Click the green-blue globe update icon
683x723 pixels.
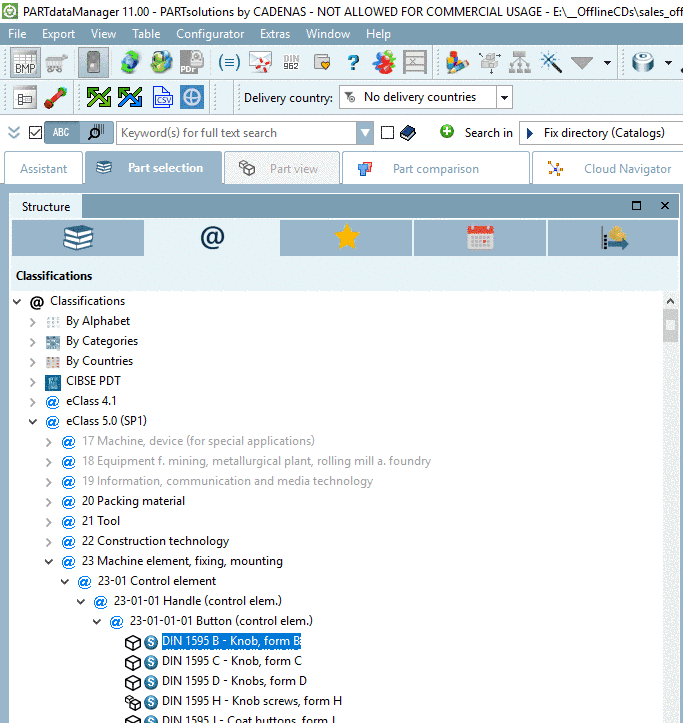coord(130,62)
